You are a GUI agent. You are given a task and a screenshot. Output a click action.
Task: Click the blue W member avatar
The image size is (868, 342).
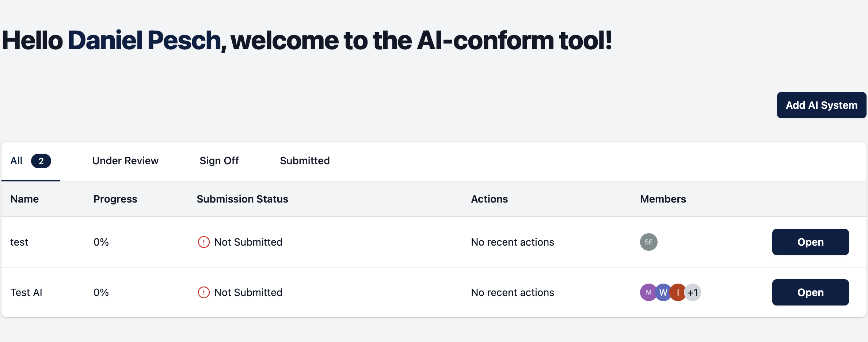point(663,292)
